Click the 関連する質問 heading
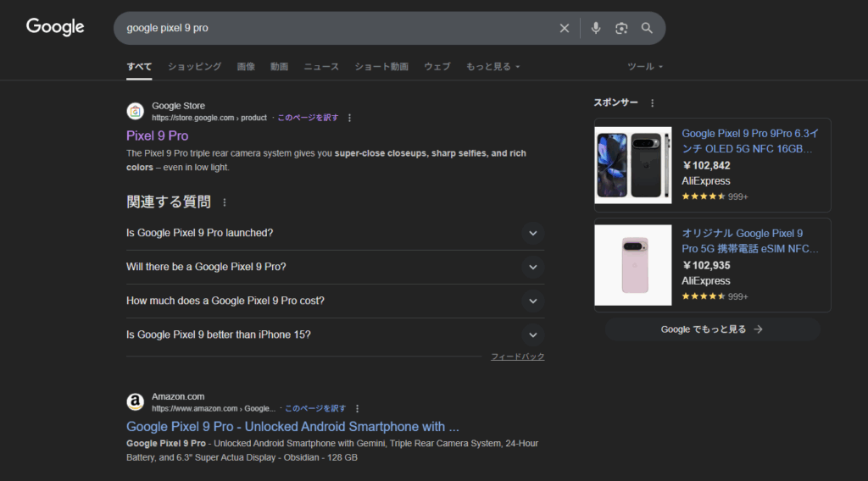Viewport: 868px width, 481px height. (x=169, y=202)
